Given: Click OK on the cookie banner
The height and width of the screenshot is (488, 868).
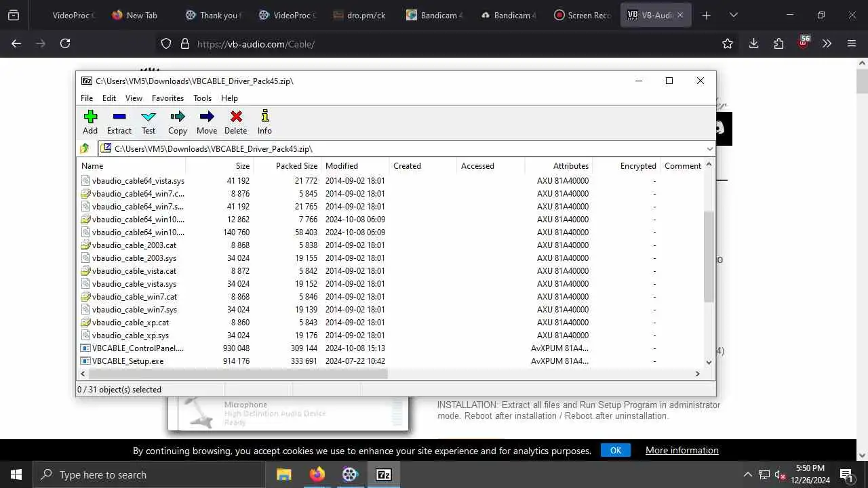Looking at the screenshot, I should point(616,450).
